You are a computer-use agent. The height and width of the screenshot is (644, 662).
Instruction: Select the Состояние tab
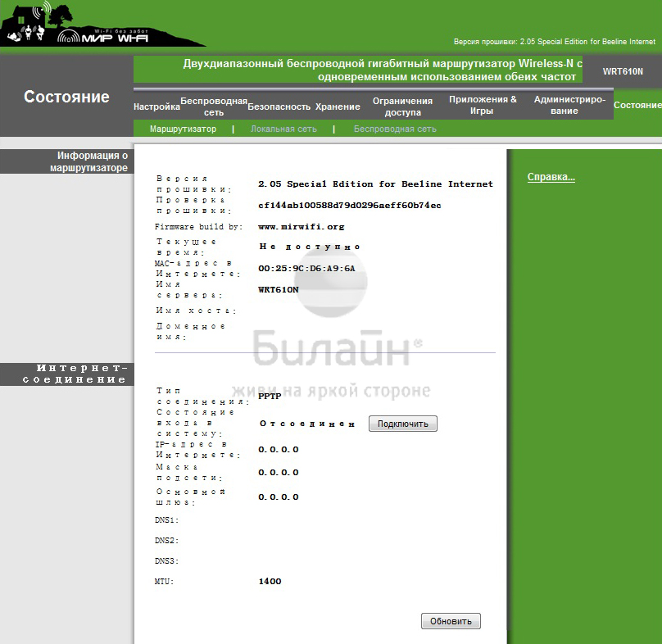[x=637, y=105]
